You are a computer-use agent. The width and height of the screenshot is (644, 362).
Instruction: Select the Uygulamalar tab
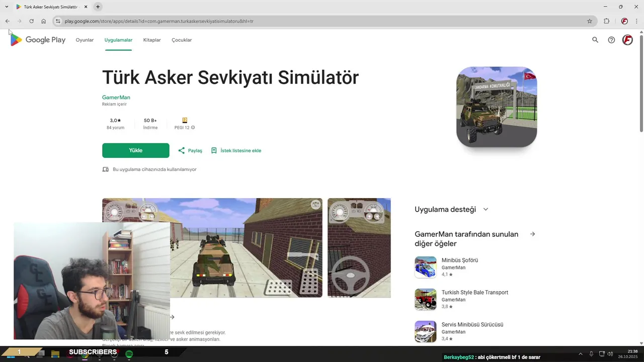click(x=118, y=40)
